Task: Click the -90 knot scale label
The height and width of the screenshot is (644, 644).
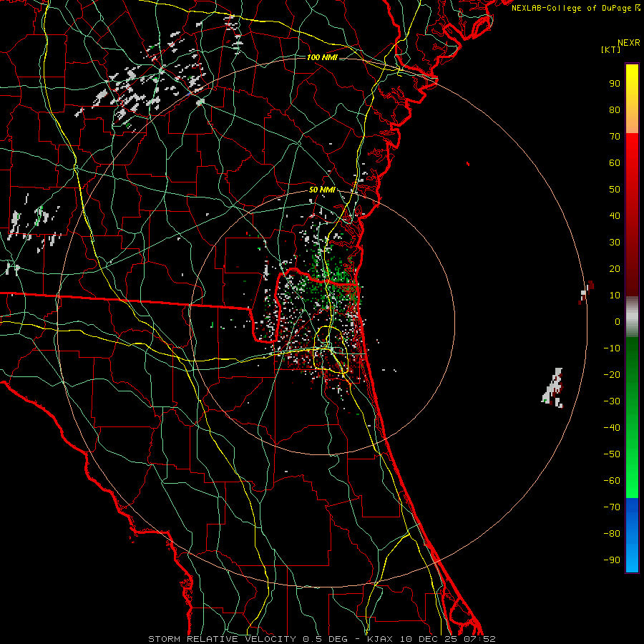Action: (612, 560)
